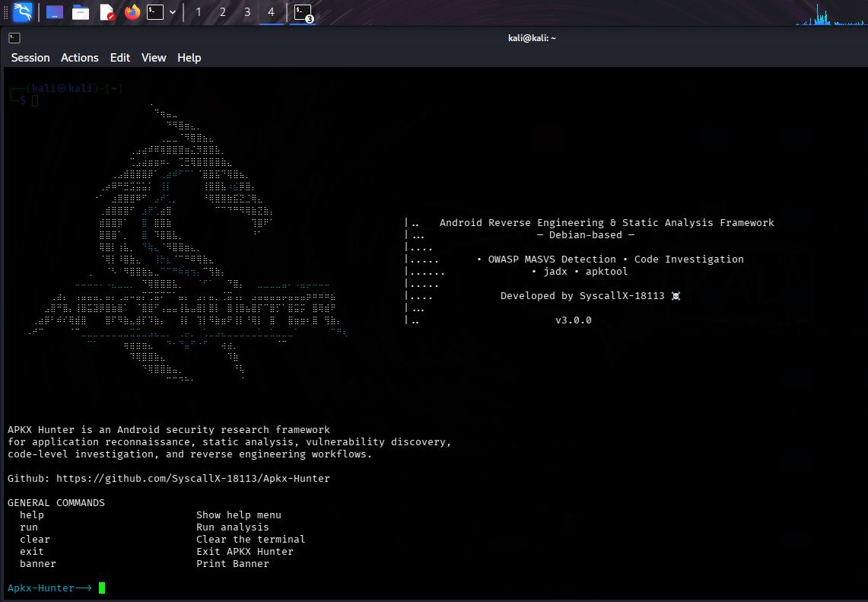Screen dimensions: 868x602
Task: Click the terminal window icon in title bar
Action: pyautogui.click(x=14, y=37)
